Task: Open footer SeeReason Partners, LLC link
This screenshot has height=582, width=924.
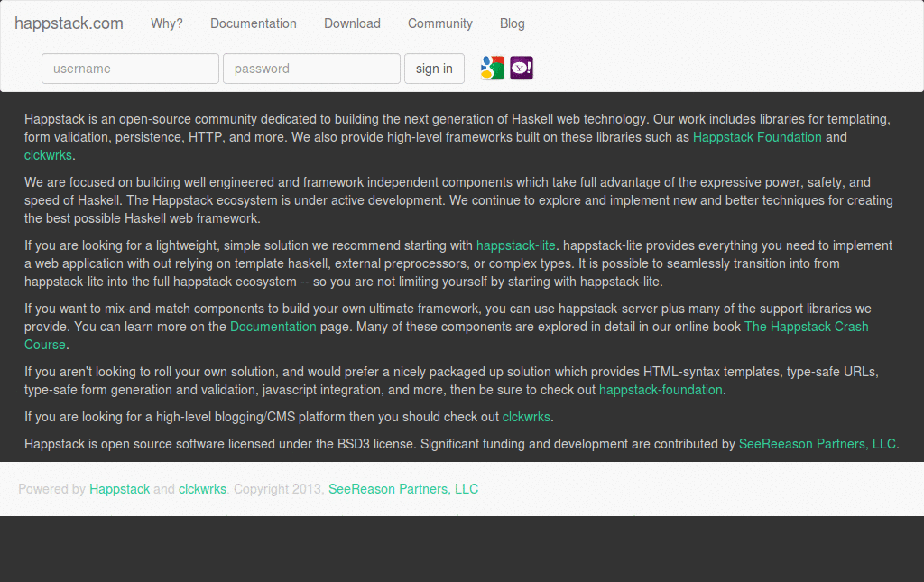Action: (403, 490)
